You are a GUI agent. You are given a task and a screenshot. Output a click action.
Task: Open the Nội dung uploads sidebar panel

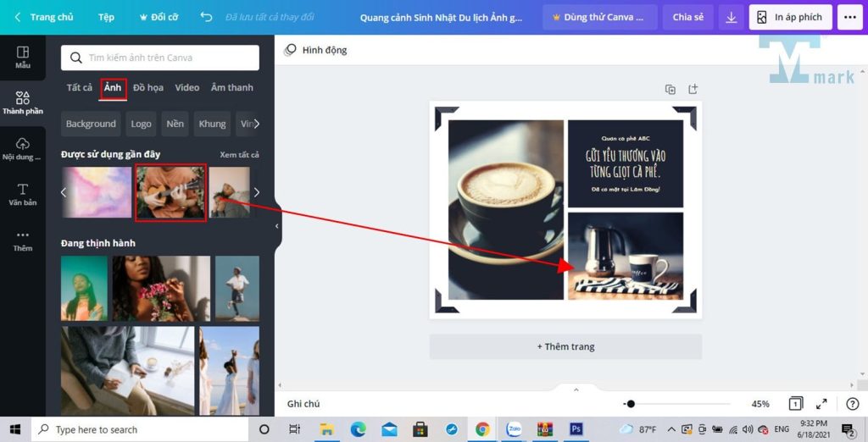(23, 149)
